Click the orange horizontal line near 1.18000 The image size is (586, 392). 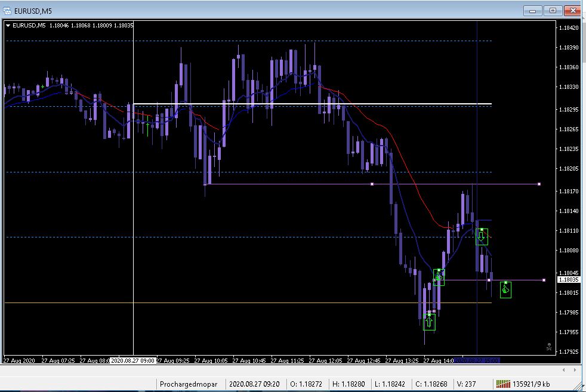click(x=248, y=303)
